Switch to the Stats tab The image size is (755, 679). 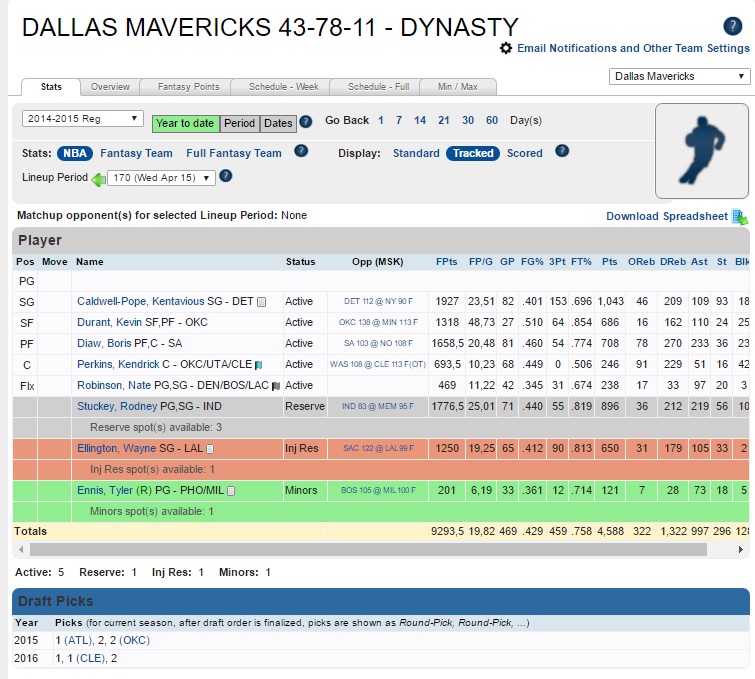51,87
